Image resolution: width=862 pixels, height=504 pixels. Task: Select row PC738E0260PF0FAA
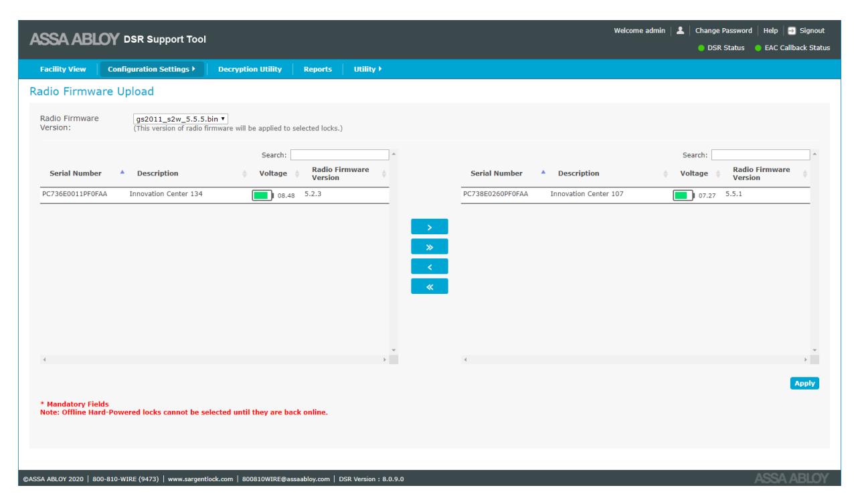[636, 195]
